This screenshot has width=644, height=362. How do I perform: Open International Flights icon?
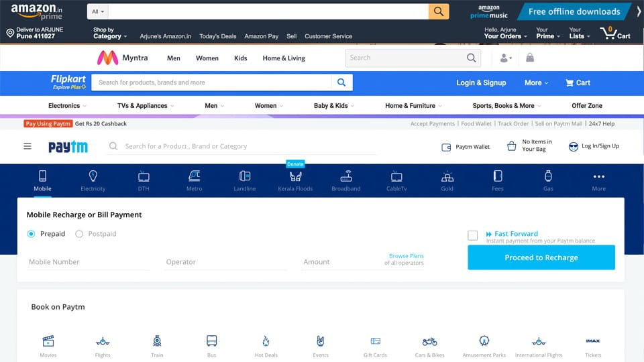[x=539, y=341]
